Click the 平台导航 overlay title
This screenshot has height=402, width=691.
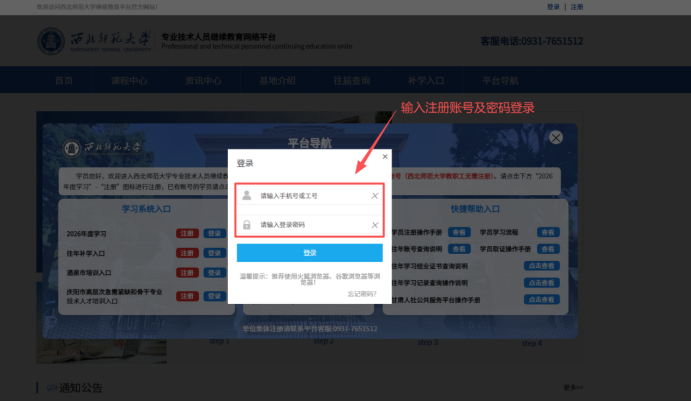pyautogui.click(x=309, y=143)
